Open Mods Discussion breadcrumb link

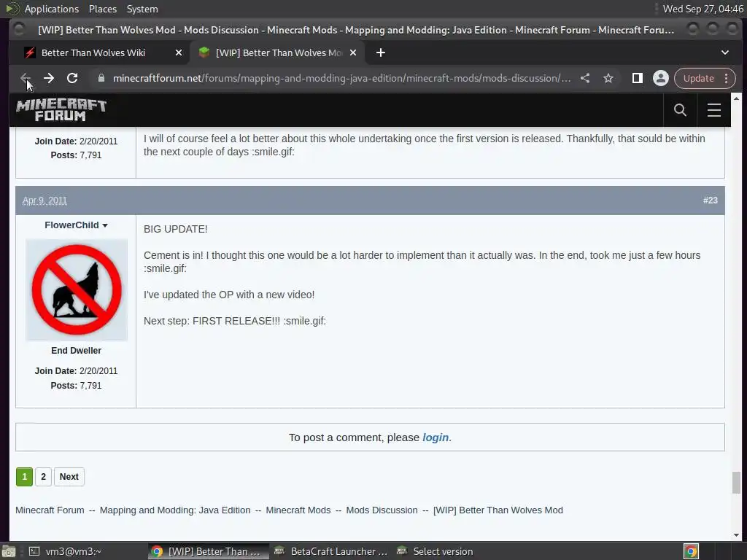(382, 510)
